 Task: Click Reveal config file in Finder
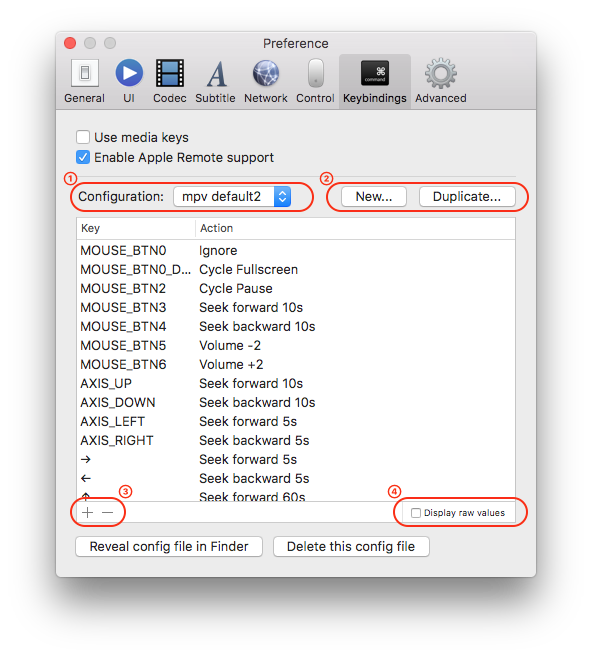point(169,546)
